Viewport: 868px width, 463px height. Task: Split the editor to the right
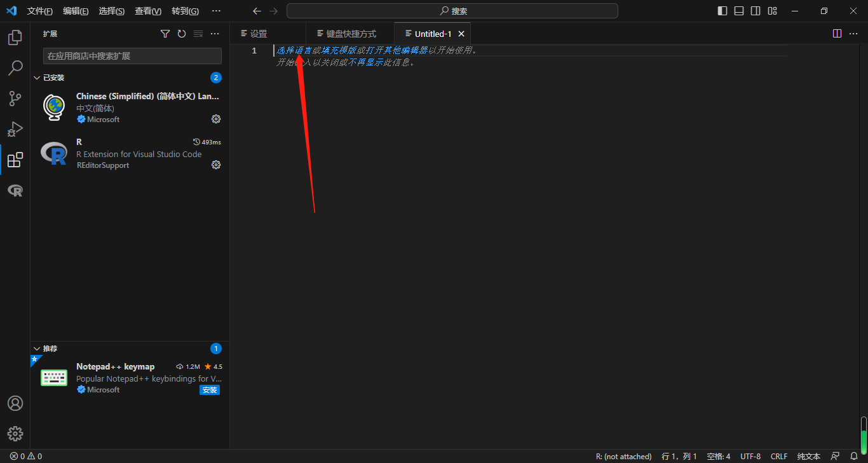[x=837, y=33]
